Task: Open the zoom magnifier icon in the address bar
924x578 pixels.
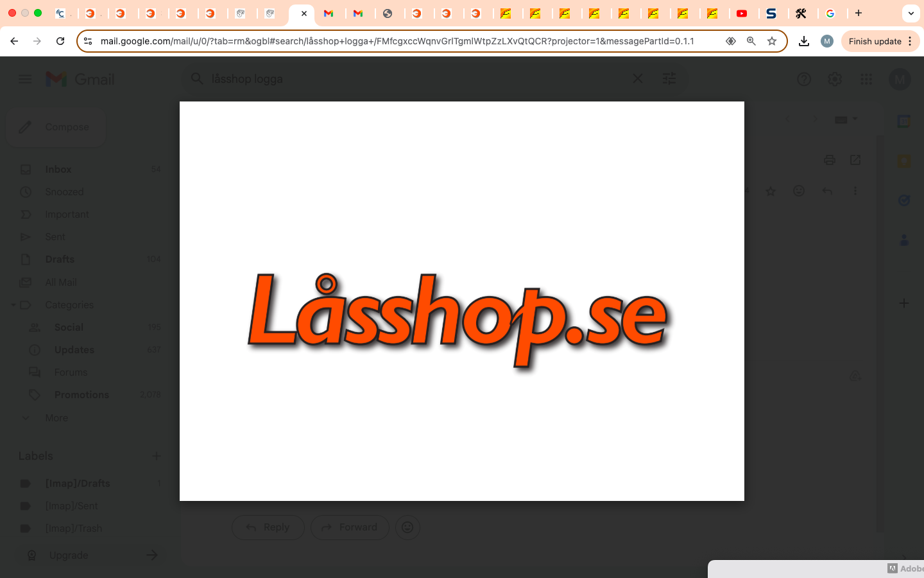Action: tap(751, 41)
